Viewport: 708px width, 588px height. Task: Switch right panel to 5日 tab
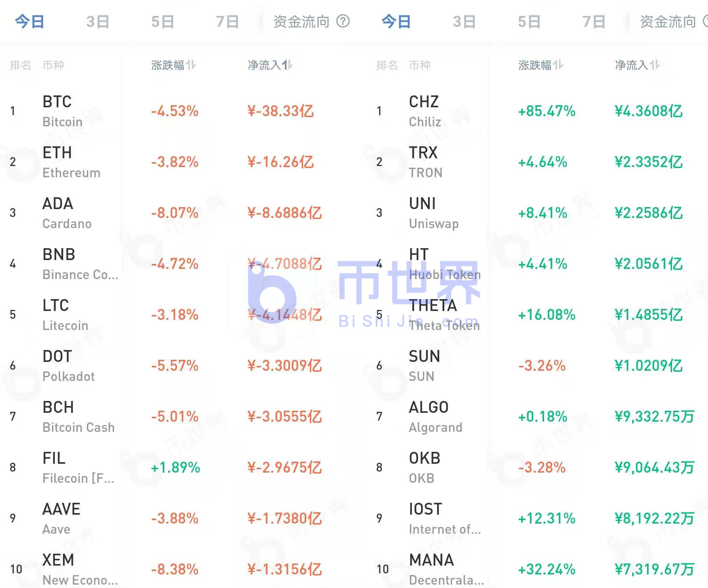[x=529, y=22]
